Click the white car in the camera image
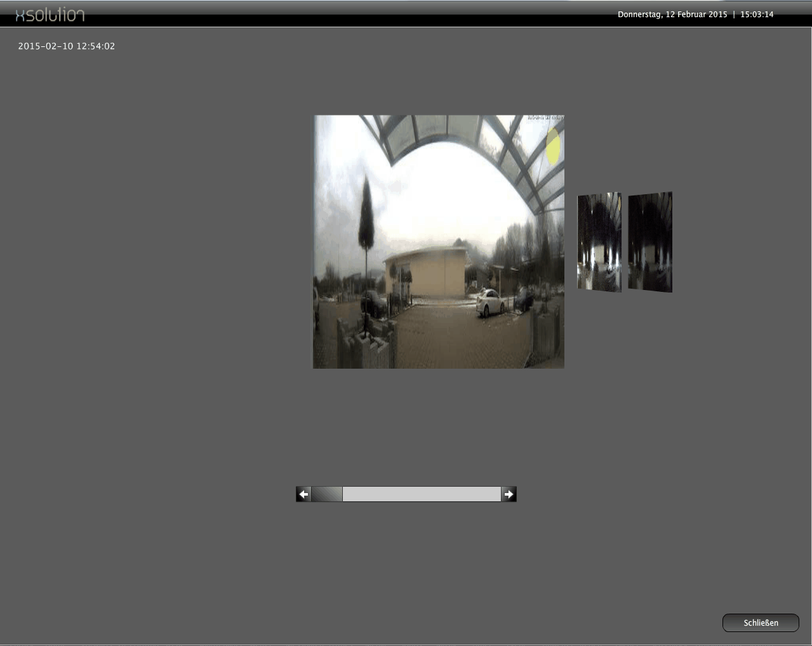The height and width of the screenshot is (646, 812). pos(490,302)
